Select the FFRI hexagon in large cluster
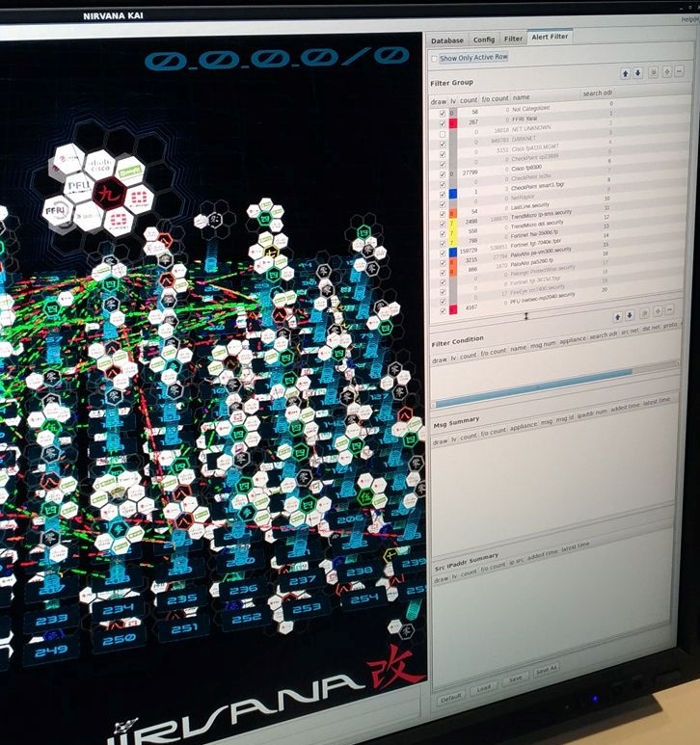Screen dimensions: 700x745 (x=56, y=210)
